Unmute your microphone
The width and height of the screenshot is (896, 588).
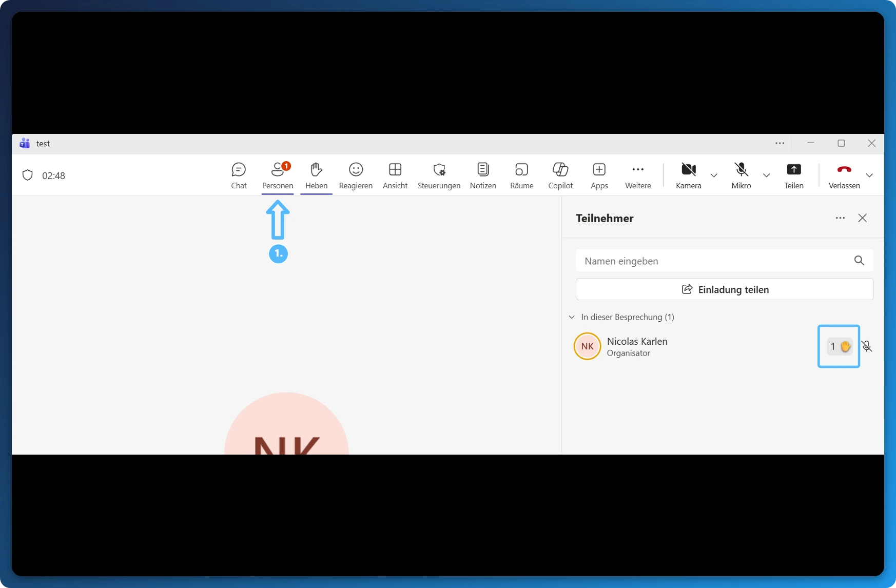coord(741,175)
